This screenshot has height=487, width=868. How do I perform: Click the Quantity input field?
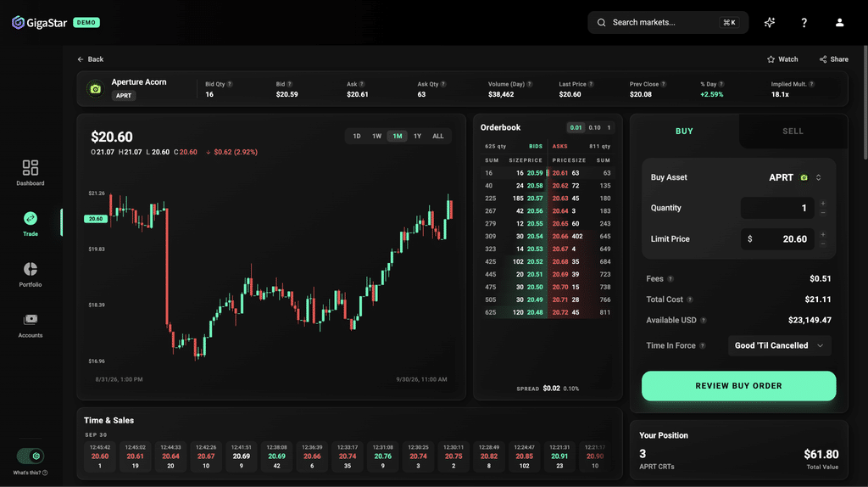(777, 208)
